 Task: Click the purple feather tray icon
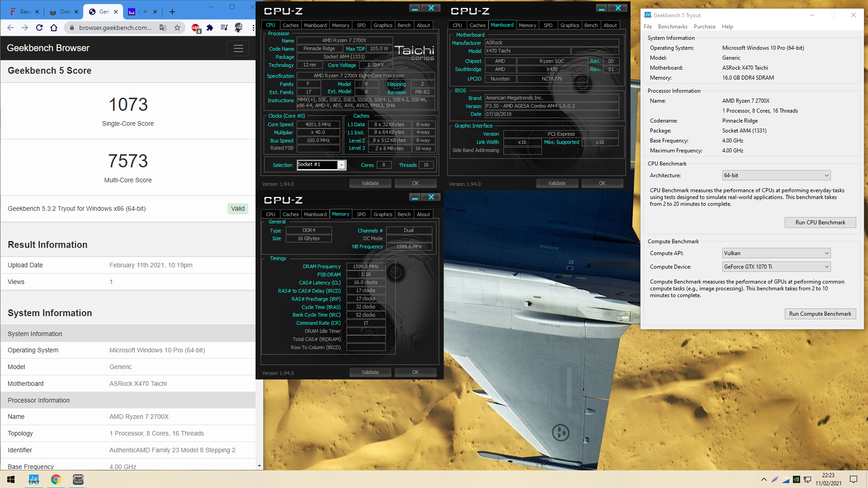click(x=775, y=479)
